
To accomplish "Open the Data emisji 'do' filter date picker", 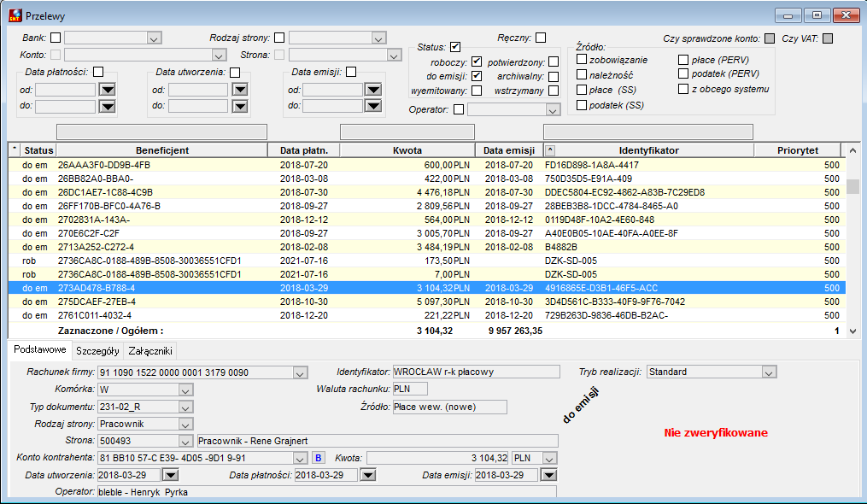I will (374, 106).
